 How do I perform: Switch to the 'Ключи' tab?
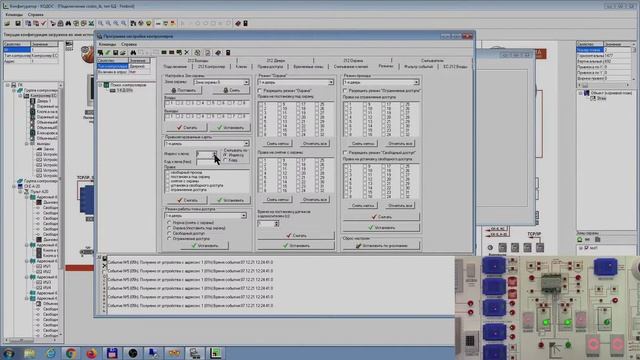(x=241, y=67)
